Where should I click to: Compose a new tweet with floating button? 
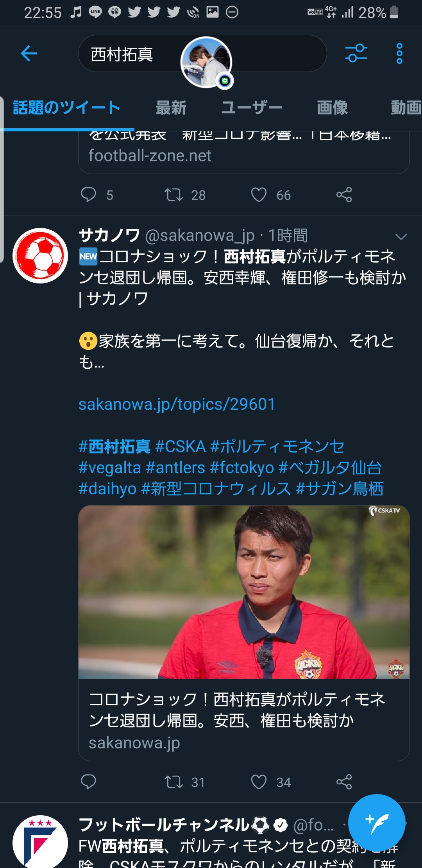tap(377, 823)
